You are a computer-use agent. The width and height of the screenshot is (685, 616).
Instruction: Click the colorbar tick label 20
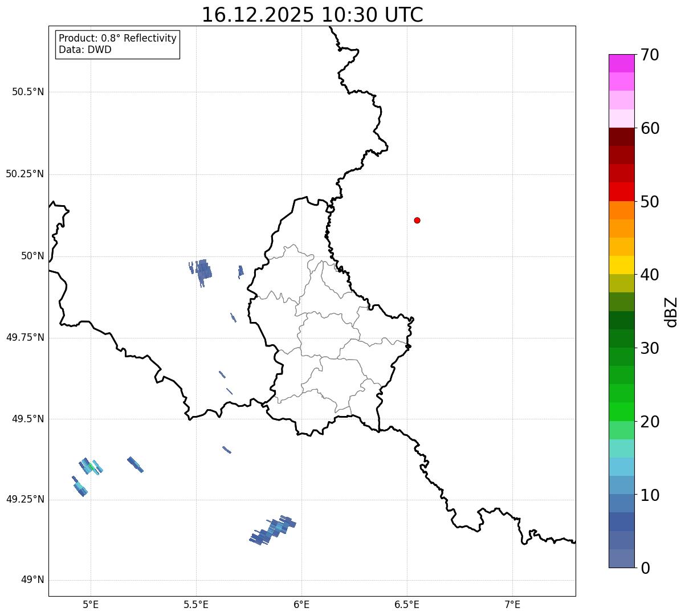[x=650, y=422]
